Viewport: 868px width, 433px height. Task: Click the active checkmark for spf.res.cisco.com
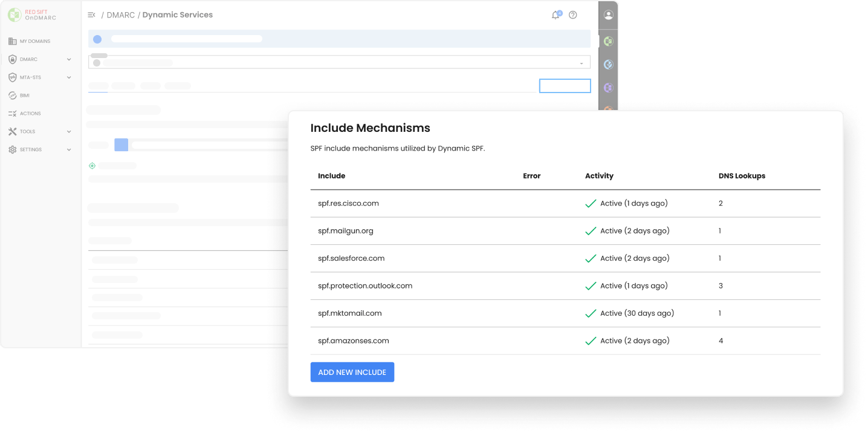(x=591, y=204)
